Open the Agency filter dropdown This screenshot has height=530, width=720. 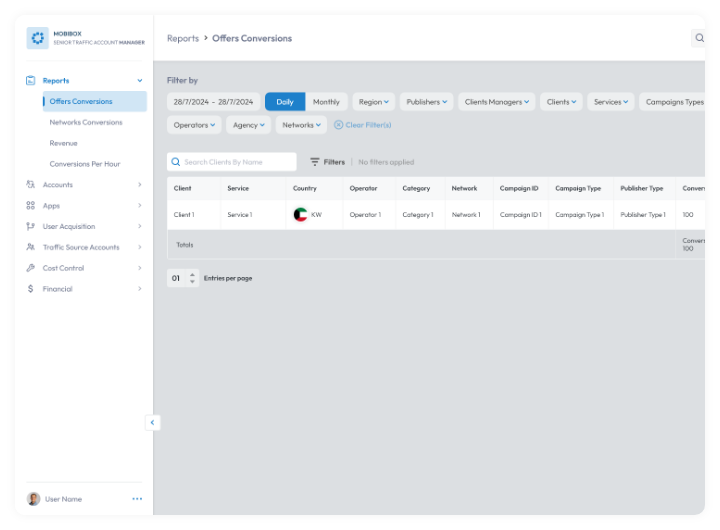(248, 125)
